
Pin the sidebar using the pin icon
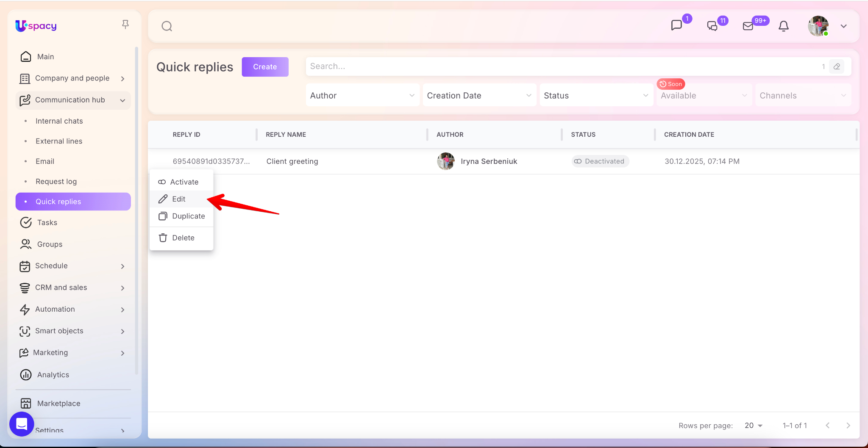pos(125,25)
